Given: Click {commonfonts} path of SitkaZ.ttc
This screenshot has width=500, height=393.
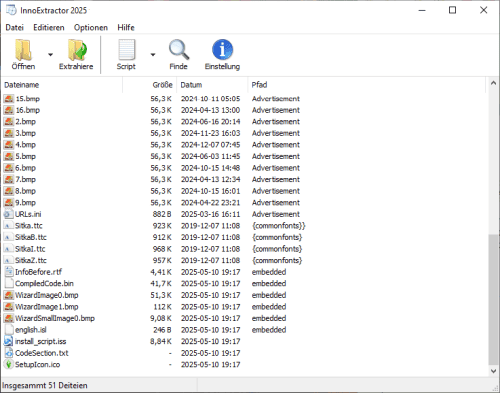Looking at the screenshot, I should (277, 260).
